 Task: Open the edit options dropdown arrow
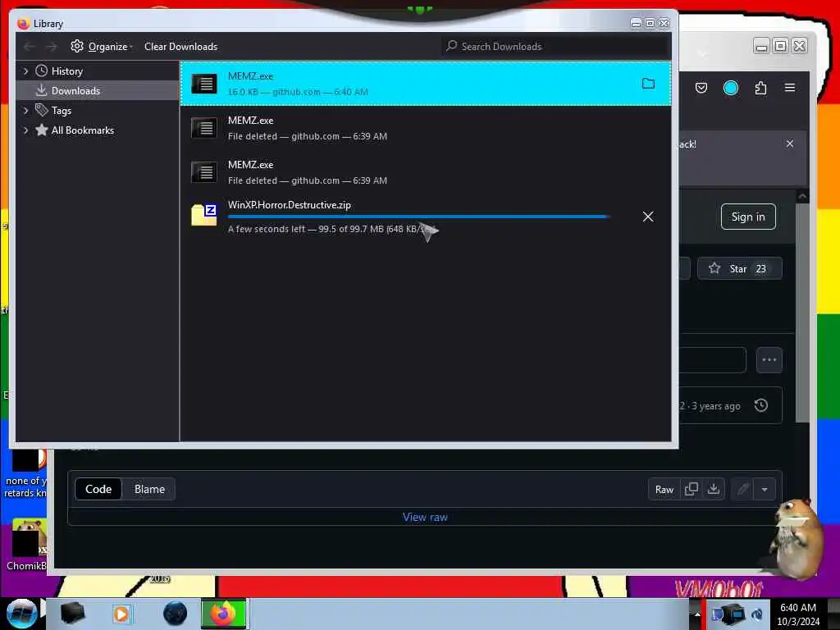click(765, 490)
